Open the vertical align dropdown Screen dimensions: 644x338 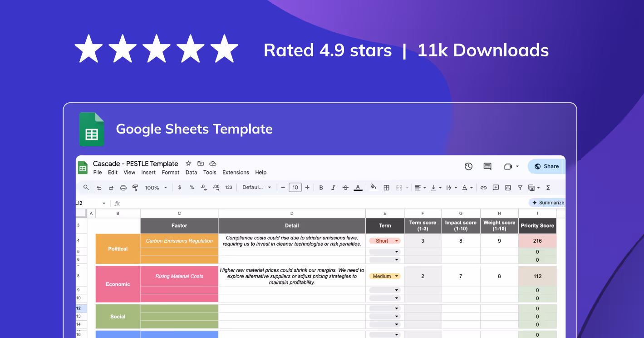(436, 188)
